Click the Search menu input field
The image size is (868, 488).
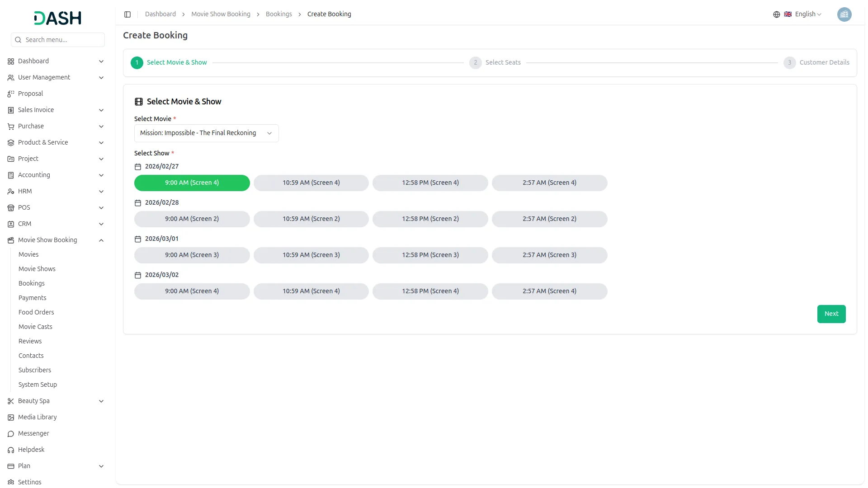pyautogui.click(x=58, y=40)
